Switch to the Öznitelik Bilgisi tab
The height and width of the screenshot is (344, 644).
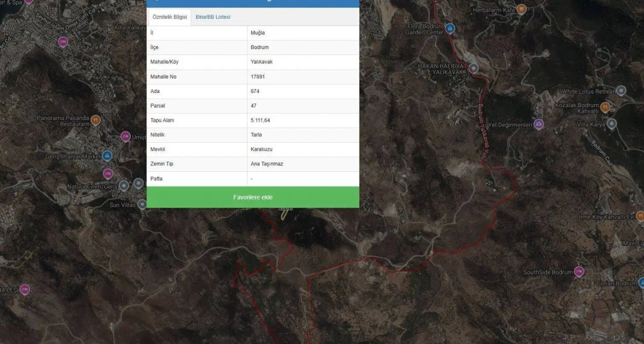[170, 17]
